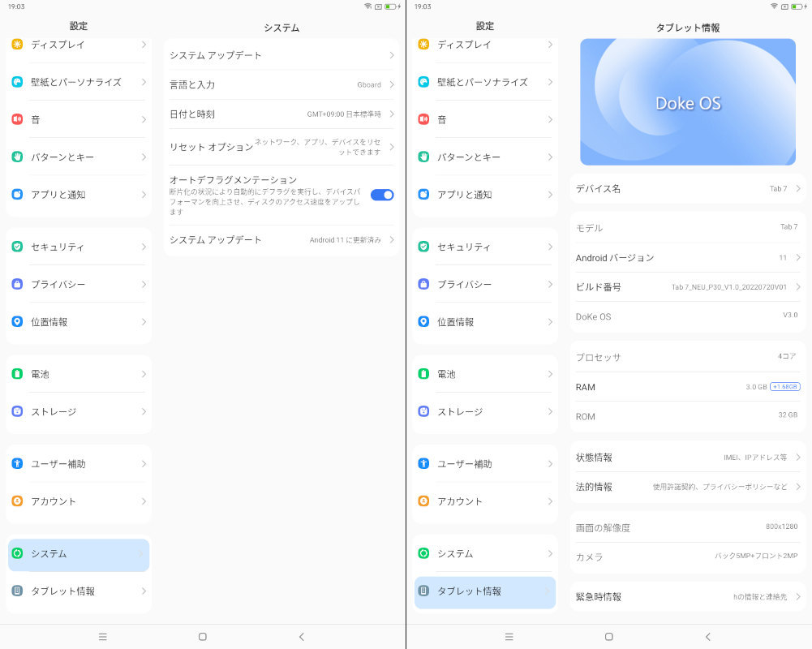Tap the sound icon in the left screen's sidebar

point(17,119)
